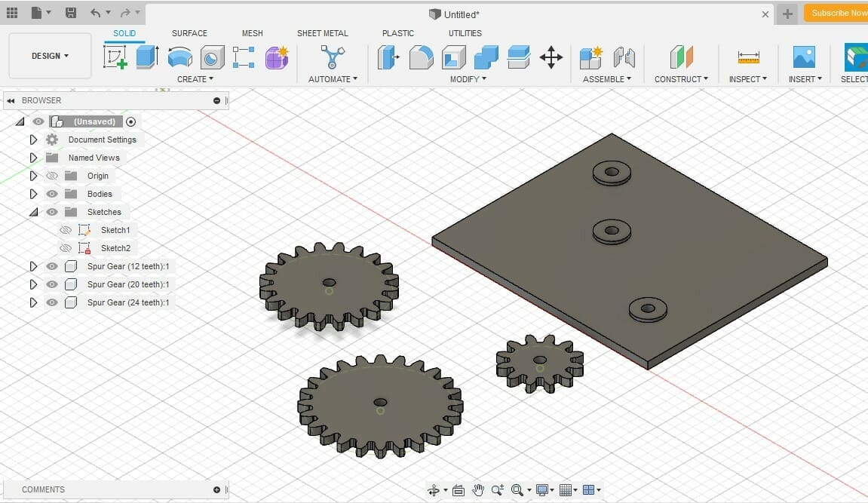The image size is (868, 503).
Task: Select the Extrude tool
Action: point(147,57)
